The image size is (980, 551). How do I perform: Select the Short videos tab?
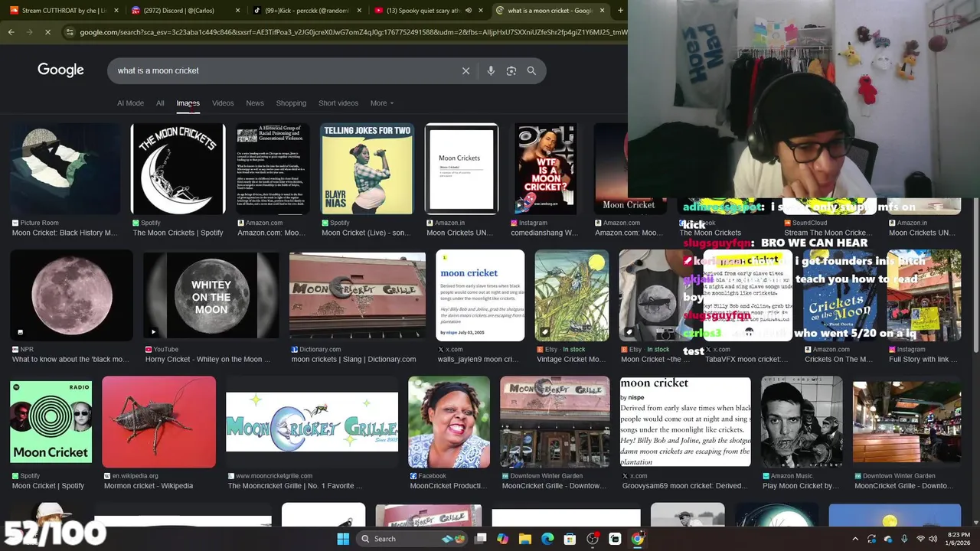[x=338, y=103]
